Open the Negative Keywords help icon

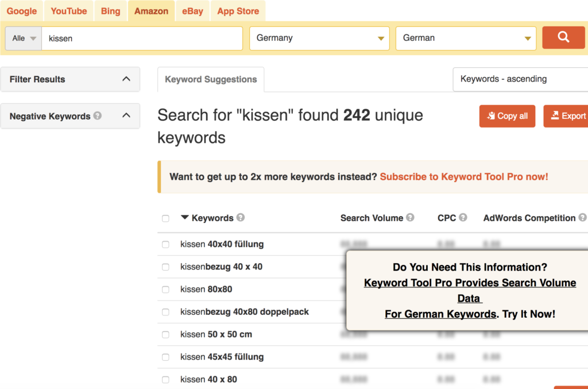click(x=98, y=116)
